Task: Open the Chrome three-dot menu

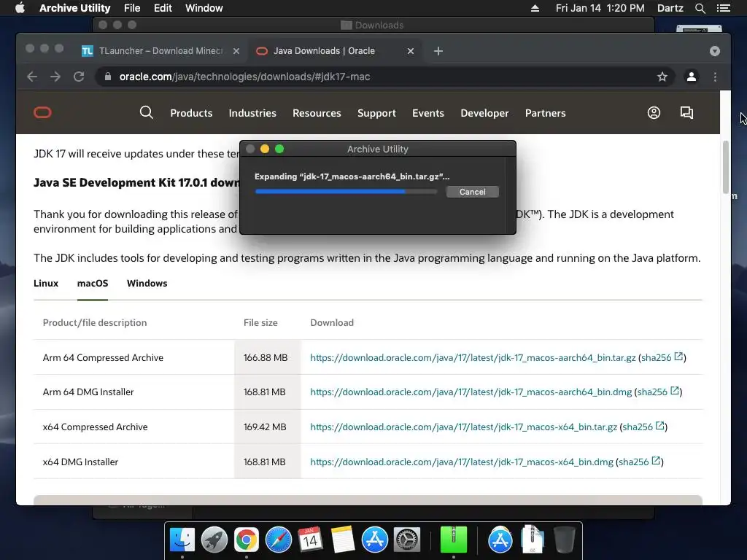Action: click(715, 77)
